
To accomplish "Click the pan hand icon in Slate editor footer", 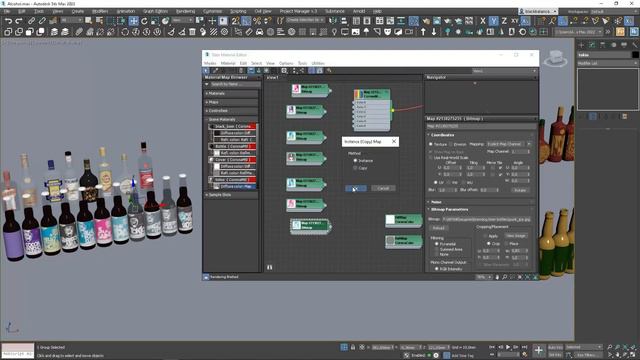I will coord(497,277).
